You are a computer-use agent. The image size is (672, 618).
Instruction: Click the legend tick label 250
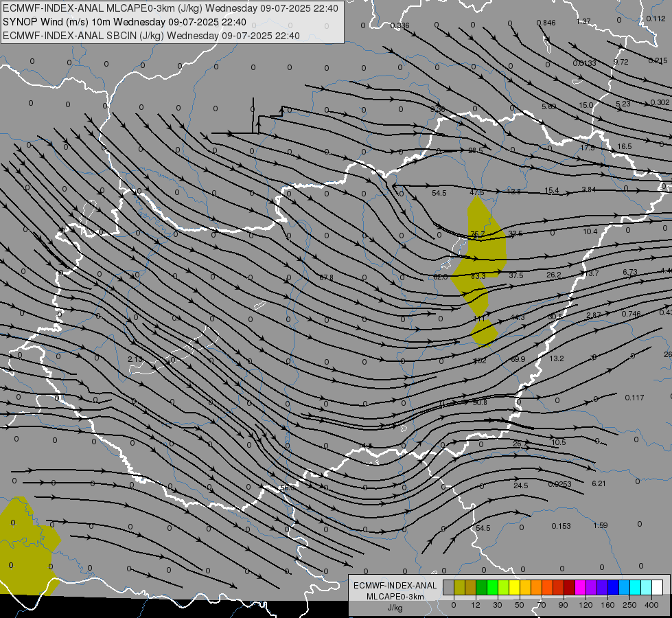tap(629, 605)
